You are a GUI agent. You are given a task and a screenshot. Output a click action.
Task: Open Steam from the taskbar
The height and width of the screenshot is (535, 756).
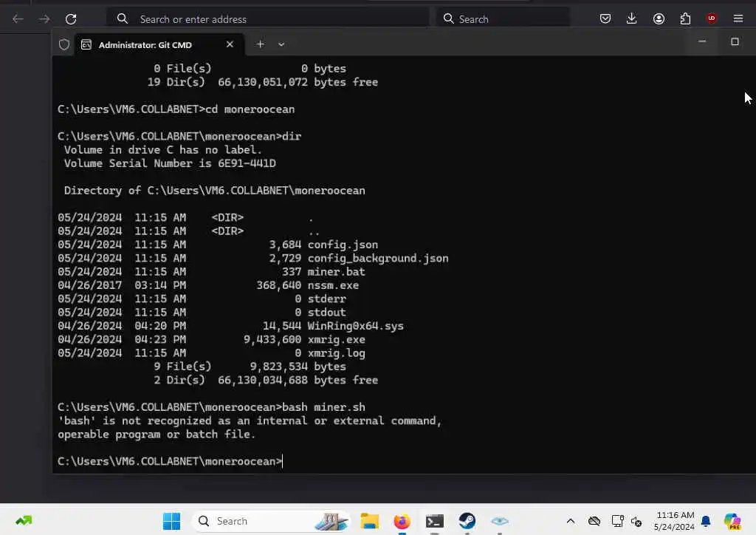(x=467, y=521)
